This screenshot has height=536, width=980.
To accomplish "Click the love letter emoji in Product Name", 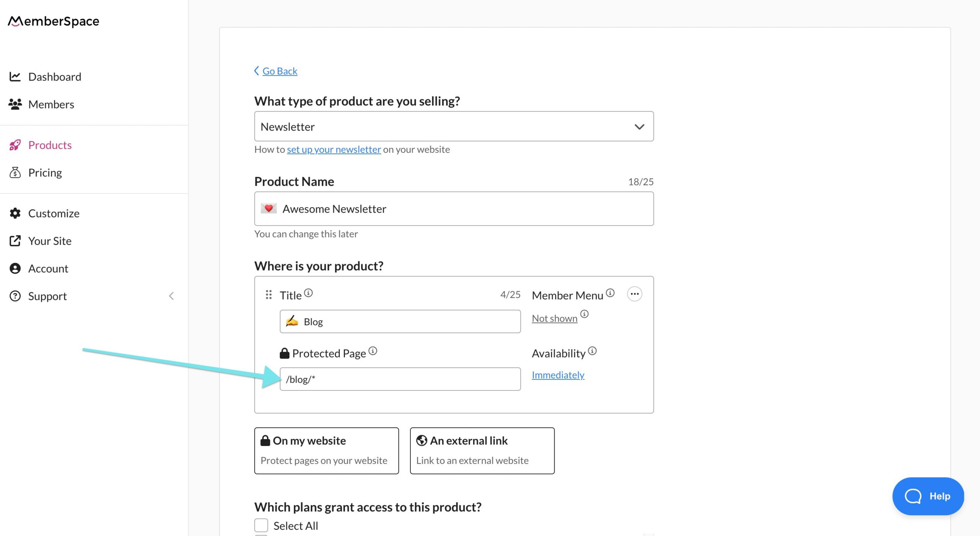I will [269, 208].
